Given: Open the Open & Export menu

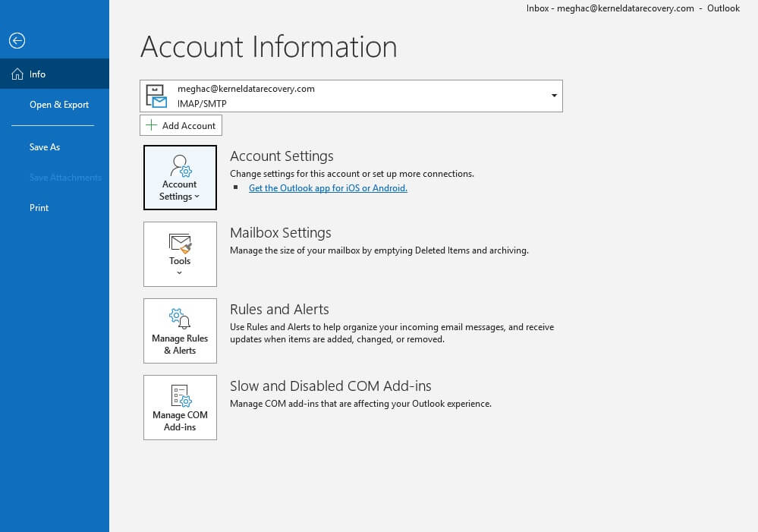Looking at the screenshot, I should [x=59, y=105].
